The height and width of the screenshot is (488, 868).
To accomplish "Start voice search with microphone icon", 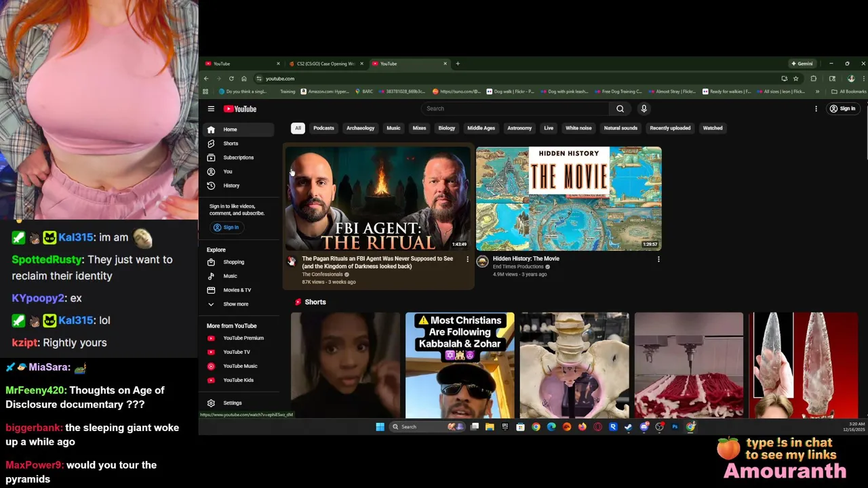I will (644, 108).
